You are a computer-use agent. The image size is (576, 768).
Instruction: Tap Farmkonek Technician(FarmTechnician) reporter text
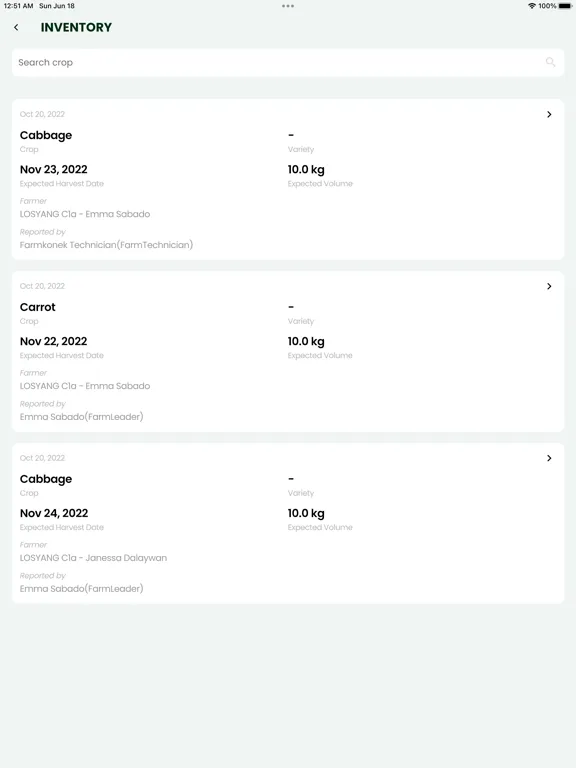click(x=106, y=245)
